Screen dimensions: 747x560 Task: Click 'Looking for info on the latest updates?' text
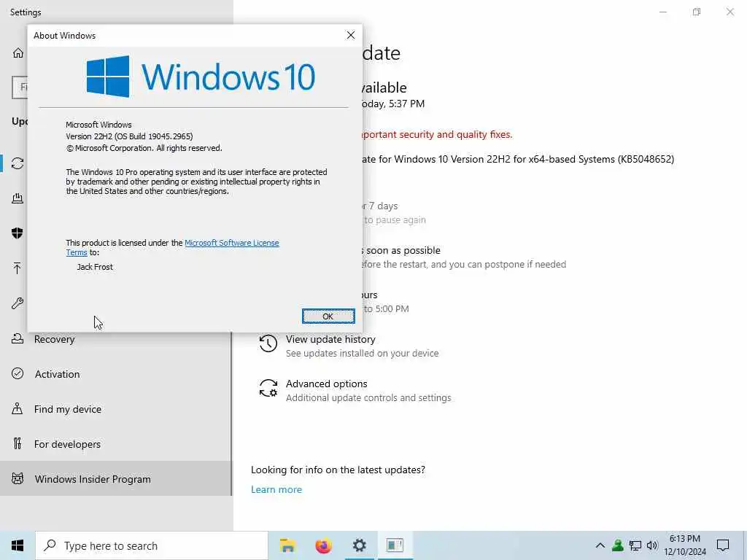[x=338, y=470]
